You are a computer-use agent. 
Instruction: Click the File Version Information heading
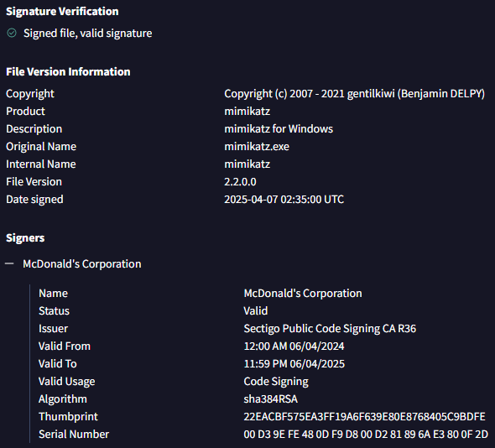pos(68,72)
